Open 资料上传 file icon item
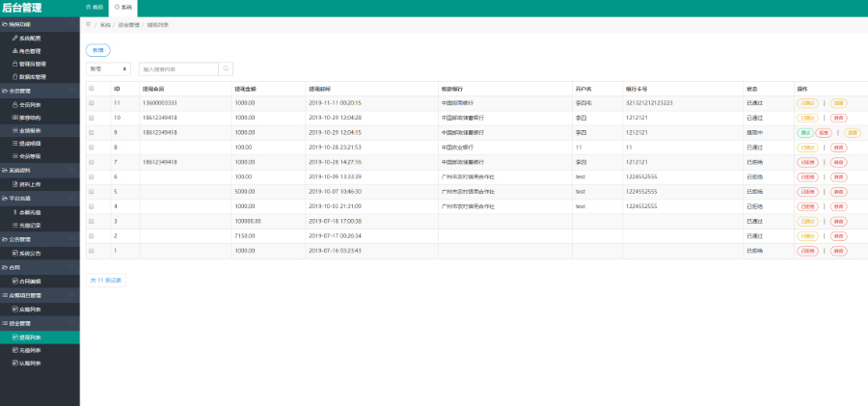868x406 pixels. pos(29,183)
